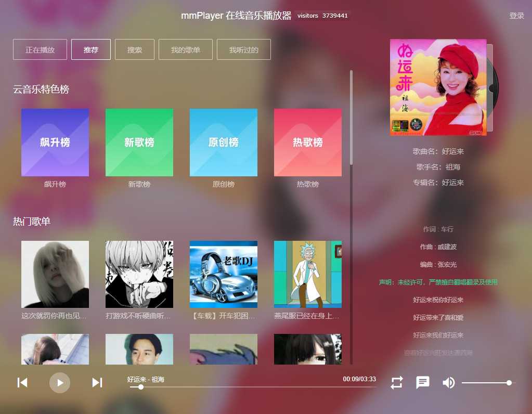Open the 我的歌单 tab
Viewport: 532px width, 414px height.
[x=185, y=49]
